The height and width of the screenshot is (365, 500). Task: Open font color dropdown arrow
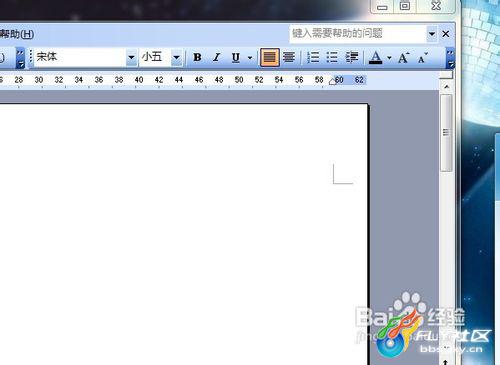(389, 58)
